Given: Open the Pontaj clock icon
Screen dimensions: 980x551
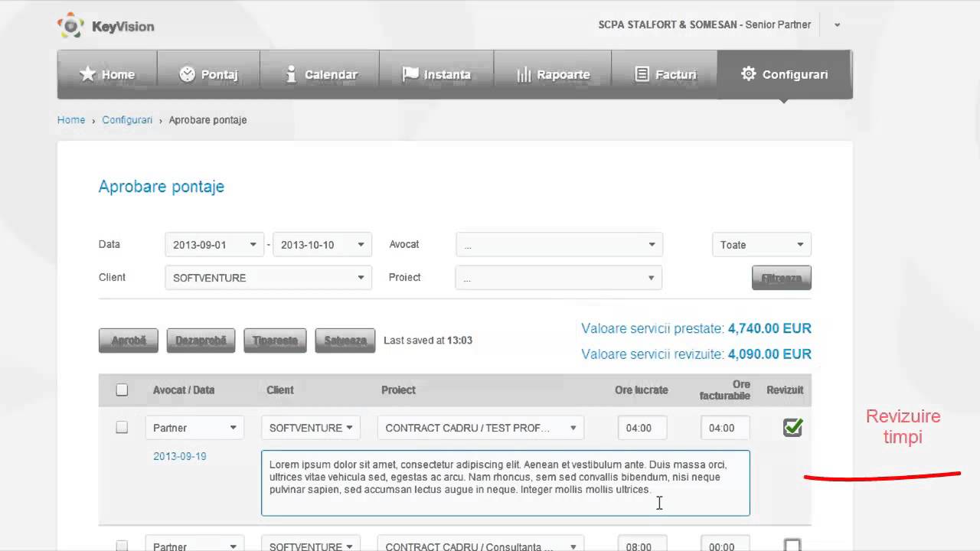Looking at the screenshot, I should click(187, 74).
